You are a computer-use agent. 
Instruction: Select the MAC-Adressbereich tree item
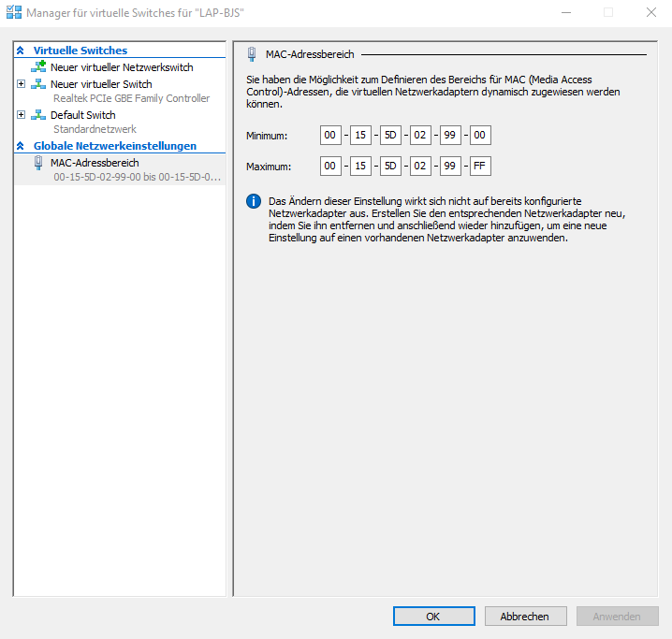95,163
